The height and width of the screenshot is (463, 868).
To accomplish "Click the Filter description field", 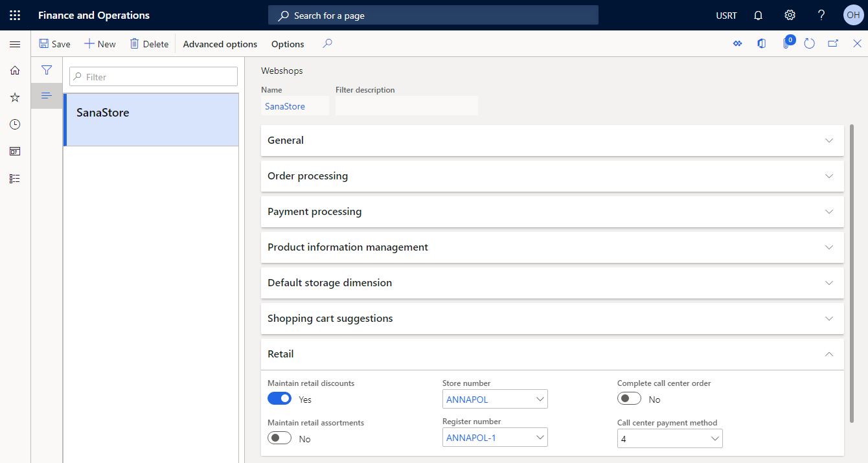I will click(x=407, y=106).
